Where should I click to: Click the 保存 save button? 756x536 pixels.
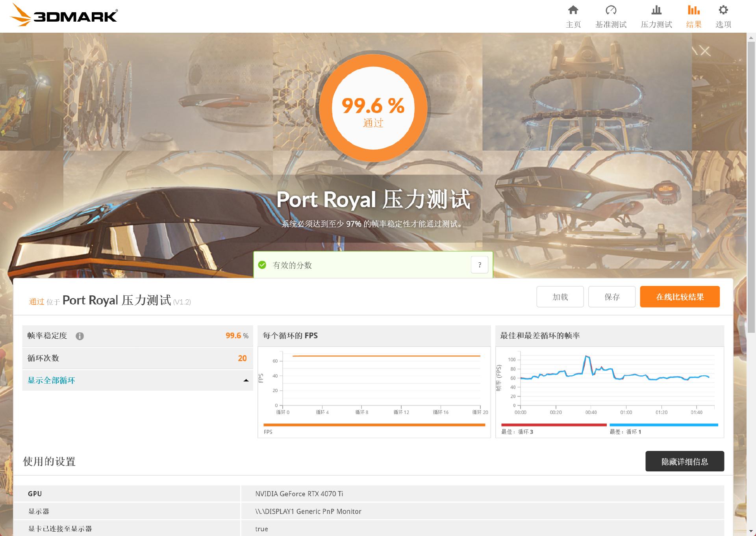coord(611,297)
